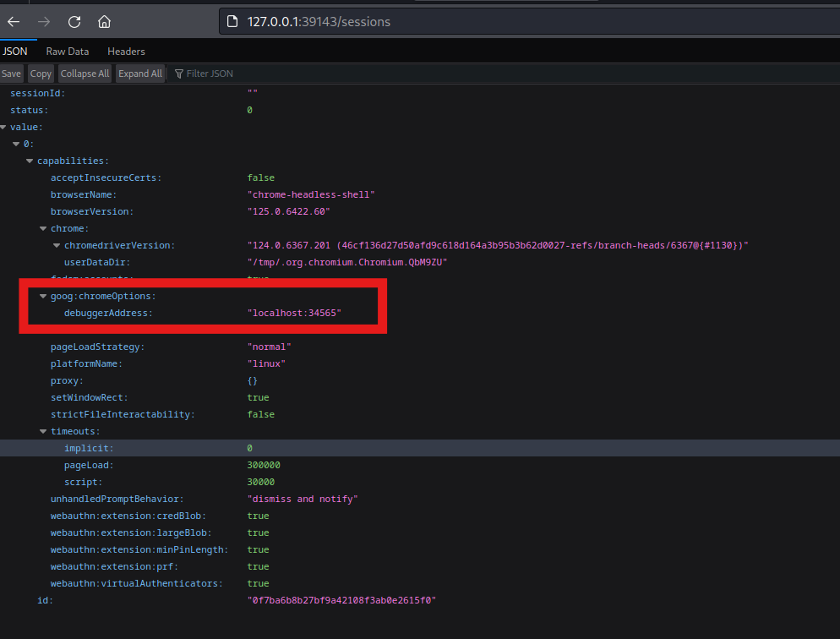Click the 30000 script value
840x639 pixels.
261,483
